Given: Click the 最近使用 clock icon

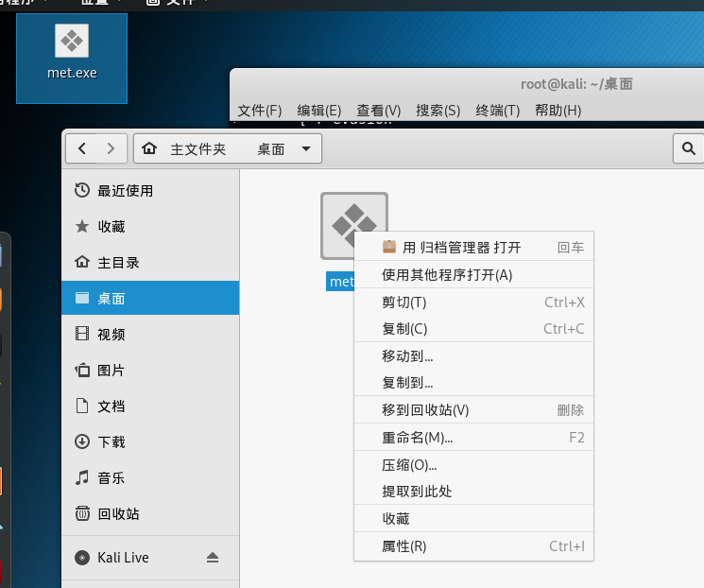Looking at the screenshot, I should pos(82,190).
